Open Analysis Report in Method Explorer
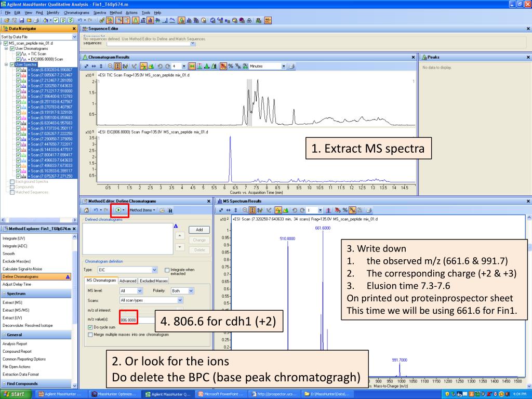The width and height of the screenshot is (532, 399). [x=15, y=344]
